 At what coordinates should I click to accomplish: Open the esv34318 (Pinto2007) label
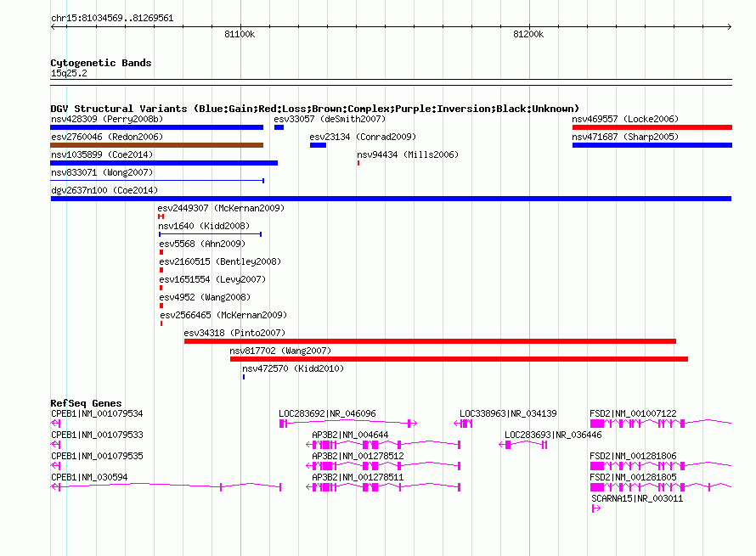[234, 333]
